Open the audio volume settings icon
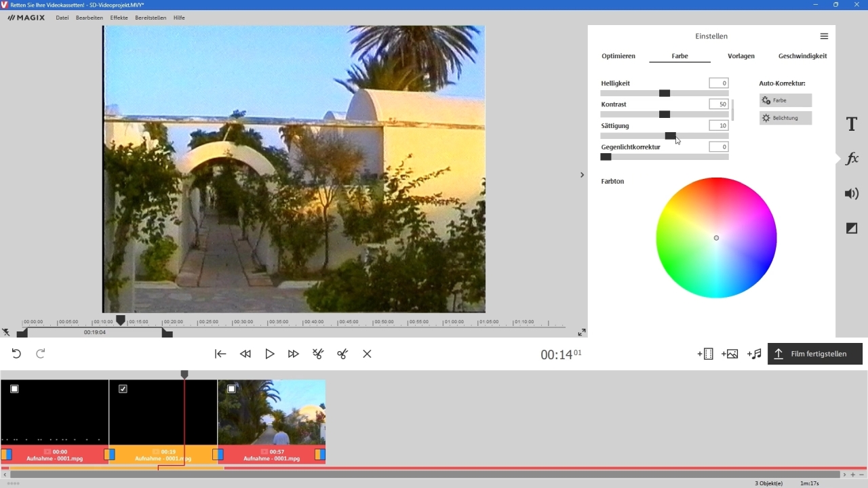 pos(852,194)
